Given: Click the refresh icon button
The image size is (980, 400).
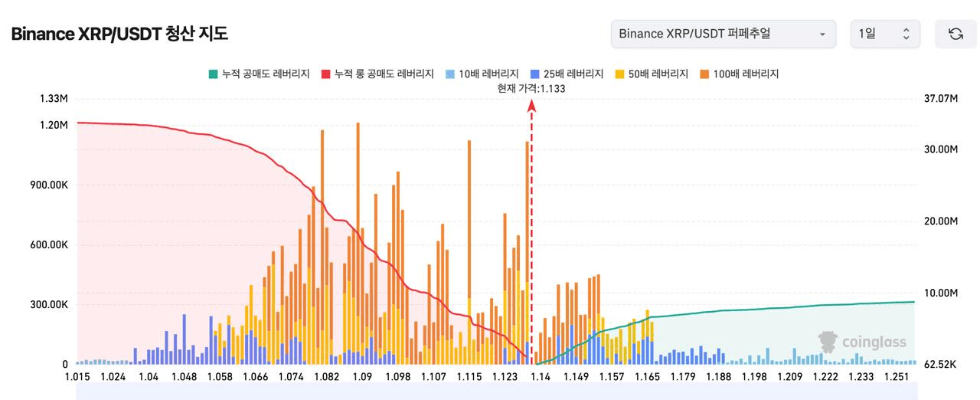Looking at the screenshot, I should [955, 34].
